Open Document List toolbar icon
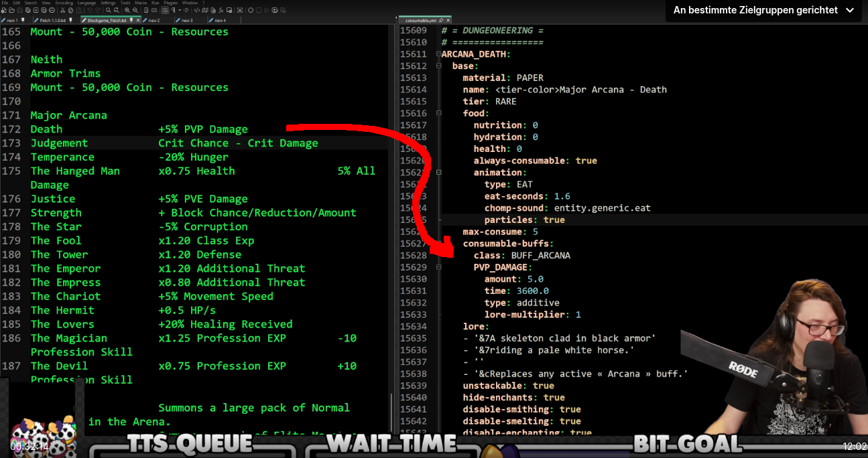Viewport: 868px width, 458px height. coord(213,10)
